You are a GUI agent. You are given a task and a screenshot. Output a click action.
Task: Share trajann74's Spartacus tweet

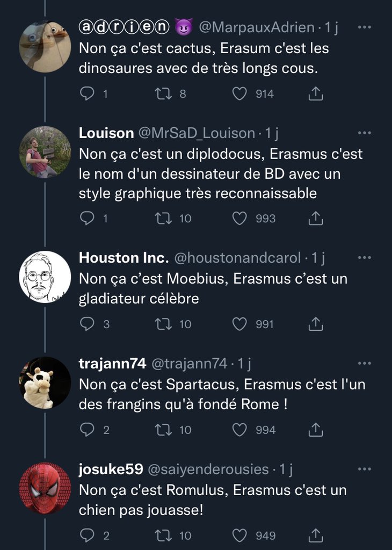pos(316,430)
